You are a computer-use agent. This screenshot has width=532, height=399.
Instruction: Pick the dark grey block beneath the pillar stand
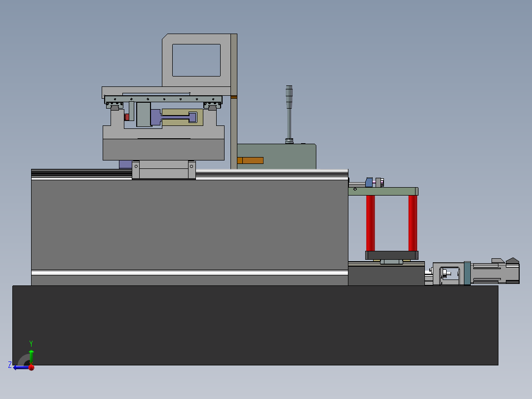(x=386, y=276)
